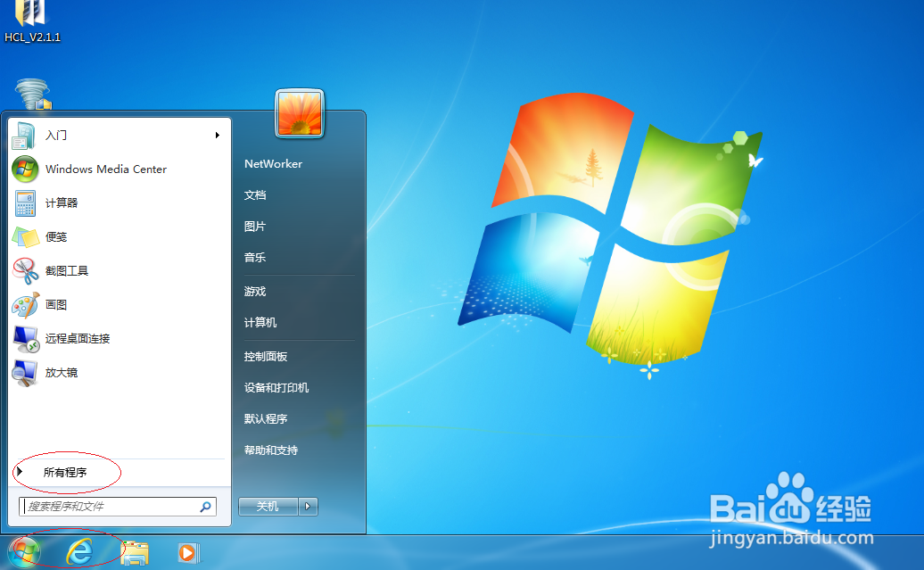Select the Windows Media Center label

click(x=106, y=169)
